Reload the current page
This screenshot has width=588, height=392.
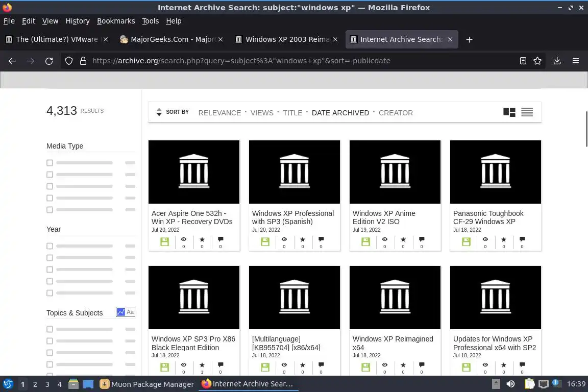coord(49,61)
